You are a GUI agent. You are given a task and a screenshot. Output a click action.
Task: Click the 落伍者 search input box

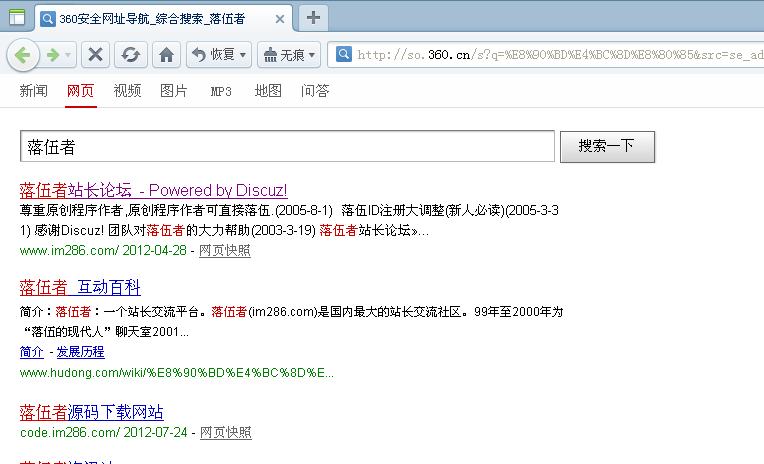coord(287,146)
